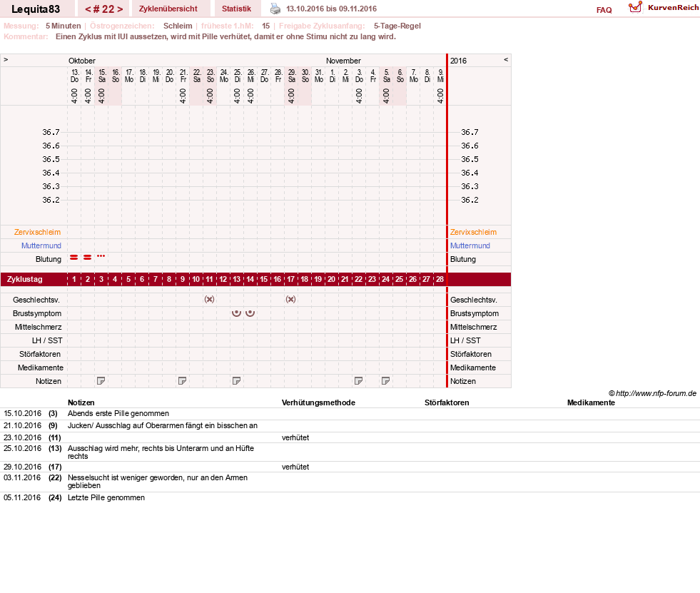Viewport: 700px width, 593px height.
Task: Open the note icon on cycle day 13
Action: tap(237, 381)
